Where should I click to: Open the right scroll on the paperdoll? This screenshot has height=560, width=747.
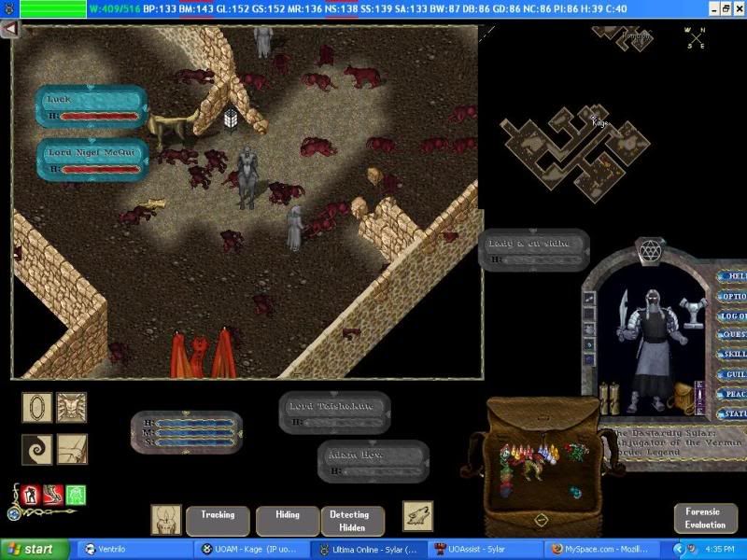pyautogui.click(x=614, y=399)
